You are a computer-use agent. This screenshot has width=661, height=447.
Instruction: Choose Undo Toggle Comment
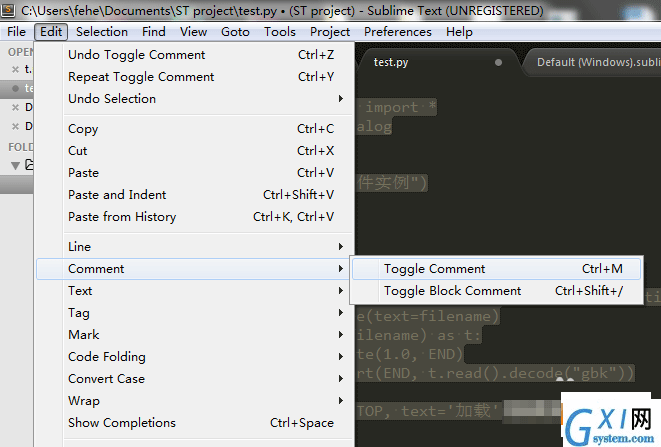194,55
